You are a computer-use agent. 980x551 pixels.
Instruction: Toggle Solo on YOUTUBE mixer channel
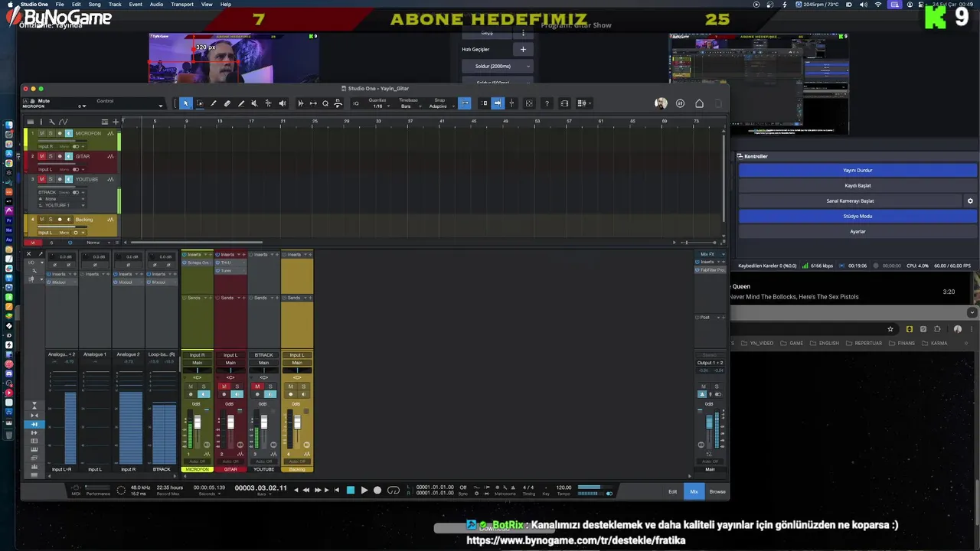269,386
